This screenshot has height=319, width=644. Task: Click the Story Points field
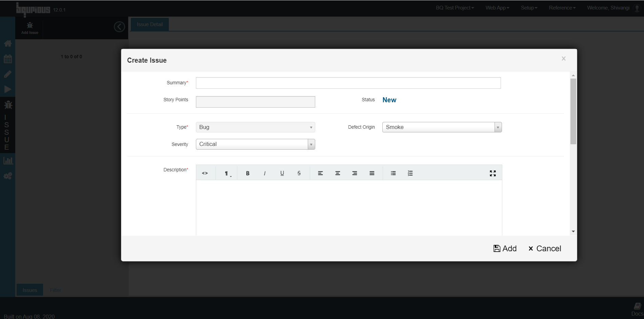tap(256, 102)
